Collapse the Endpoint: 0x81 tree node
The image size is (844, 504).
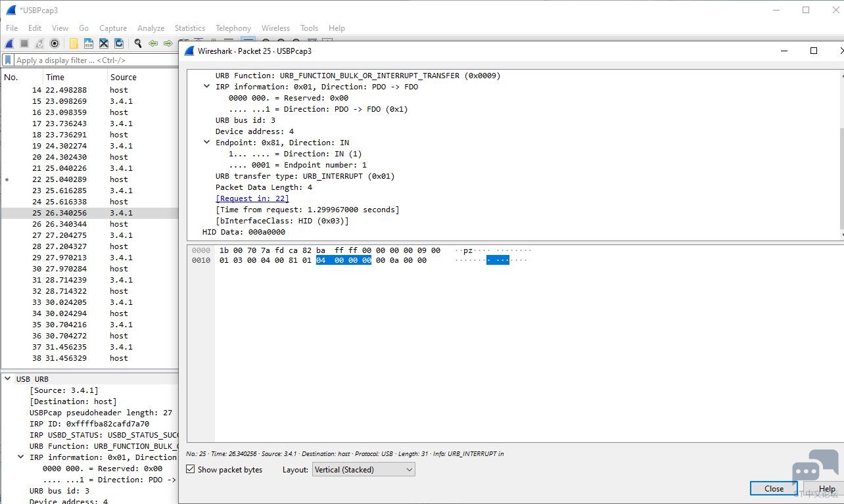coord(206,142)
